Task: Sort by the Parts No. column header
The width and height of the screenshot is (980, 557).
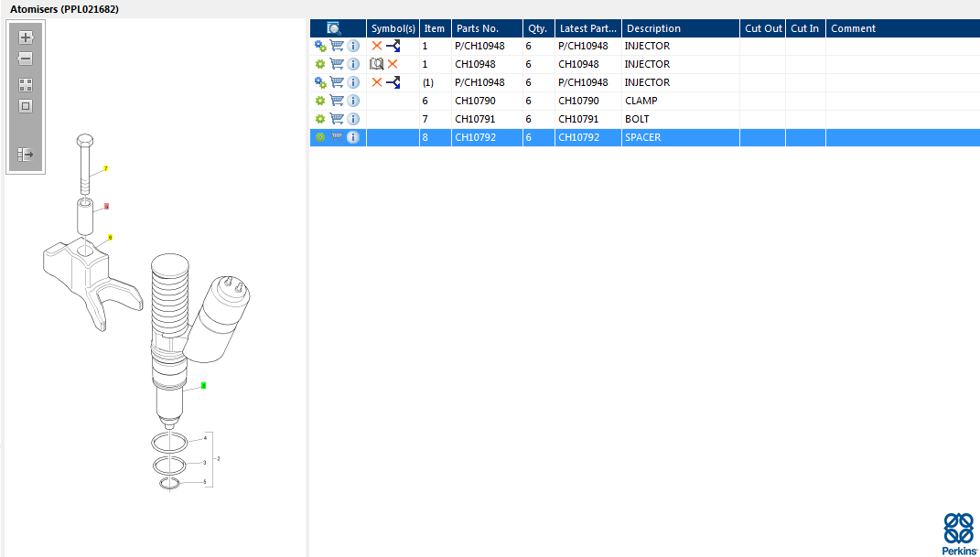Action: point(488,28)
